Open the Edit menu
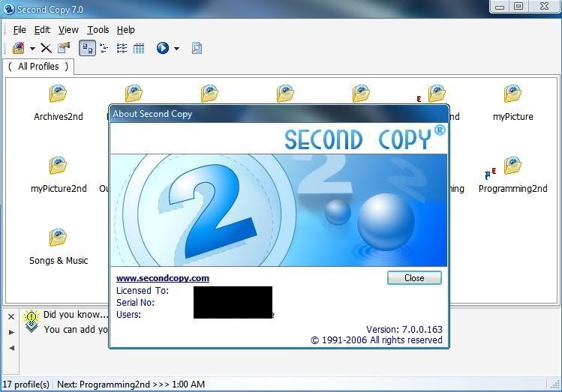The image size is (562, 392). pyautogui.click(x=42, y=30)
